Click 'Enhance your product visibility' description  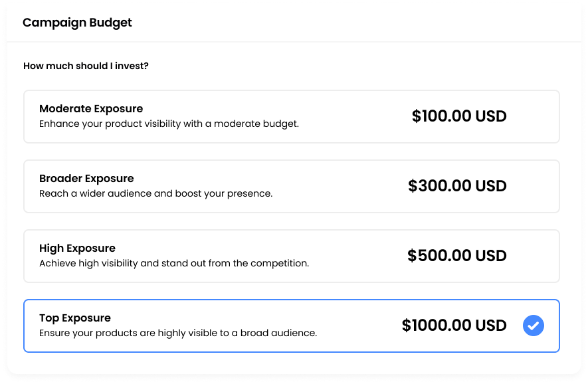point(169,124)
